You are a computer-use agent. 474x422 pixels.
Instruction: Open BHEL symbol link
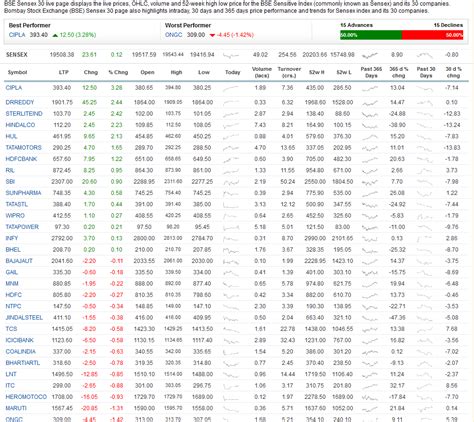coord(13,250)
